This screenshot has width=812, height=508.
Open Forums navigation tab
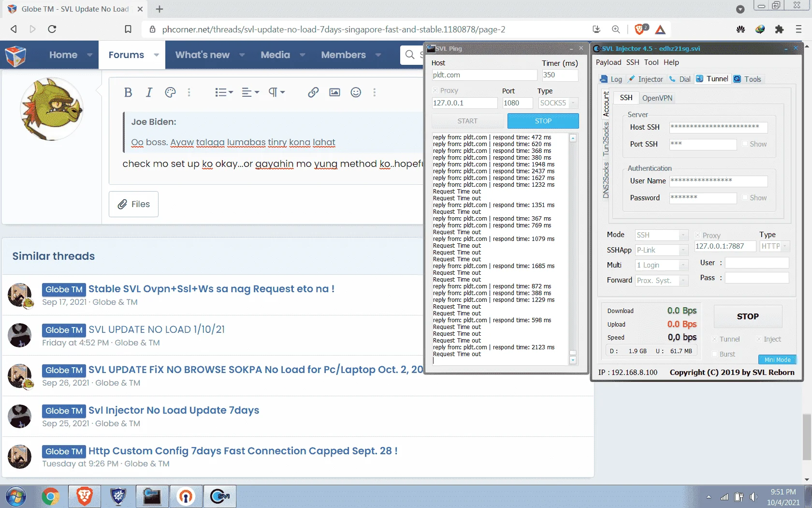pos(126,55)
